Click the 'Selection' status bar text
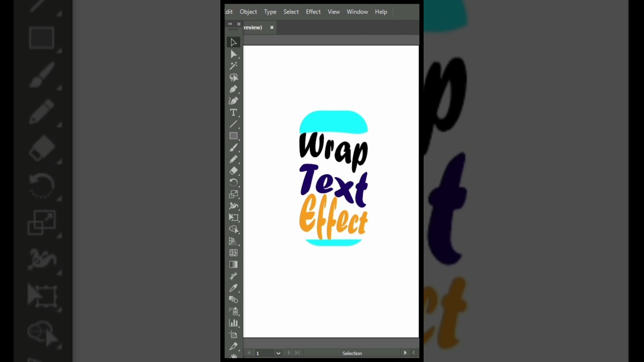 [352, 353]
